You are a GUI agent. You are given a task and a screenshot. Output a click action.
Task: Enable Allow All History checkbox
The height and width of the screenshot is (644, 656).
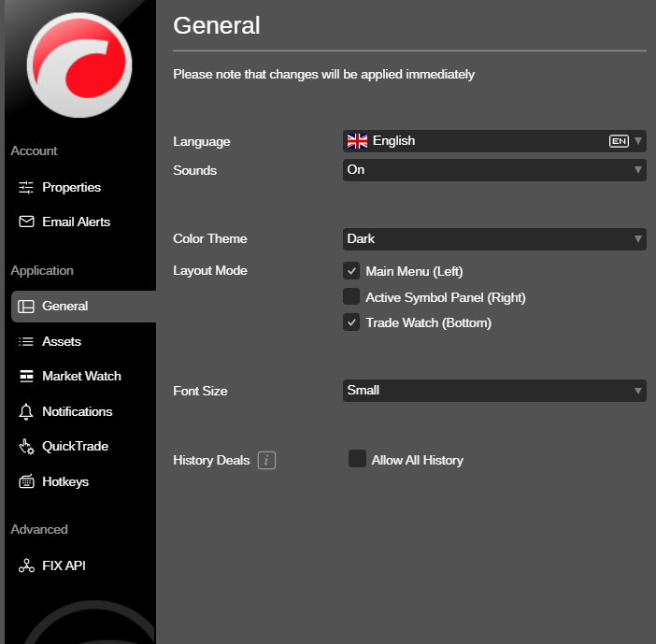pos(357,459)
